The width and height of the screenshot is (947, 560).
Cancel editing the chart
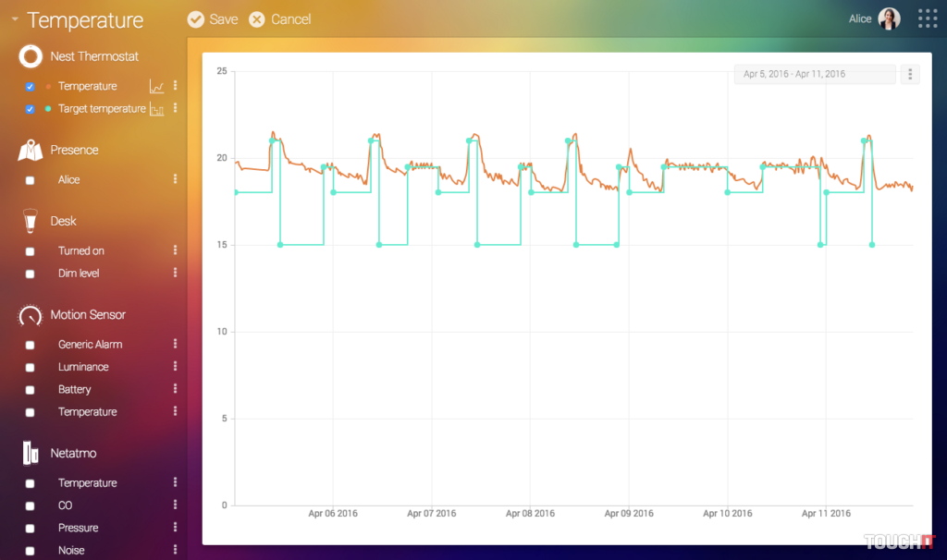point(280,19)
